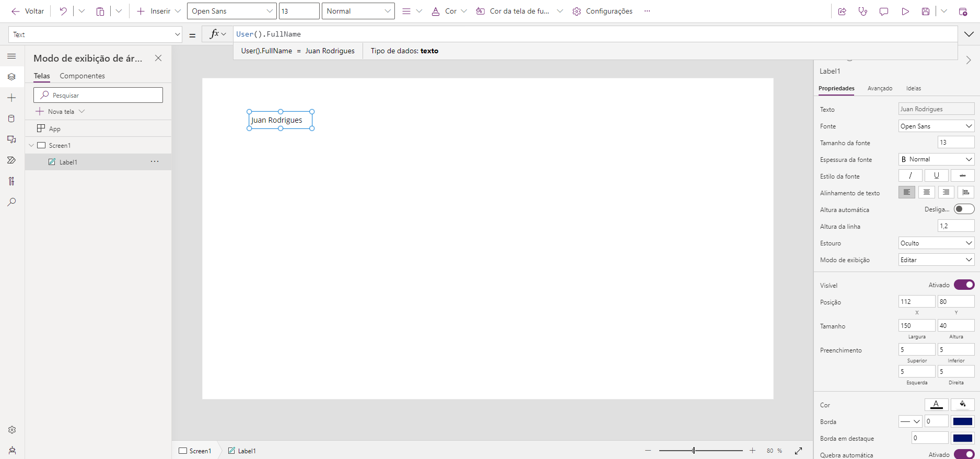
Task: Switch to the Ideias tab
Action: coord(914,88)
